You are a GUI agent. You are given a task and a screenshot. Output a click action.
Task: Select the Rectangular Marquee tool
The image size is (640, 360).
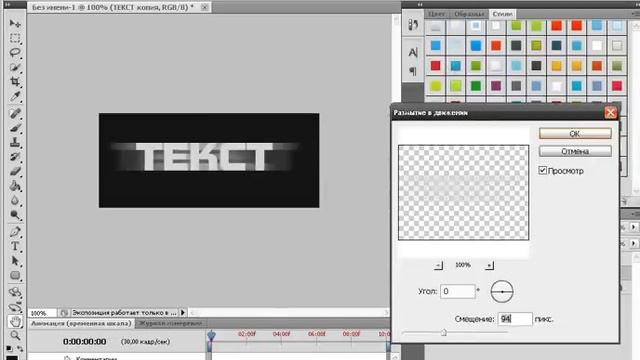tap(15, 38)
